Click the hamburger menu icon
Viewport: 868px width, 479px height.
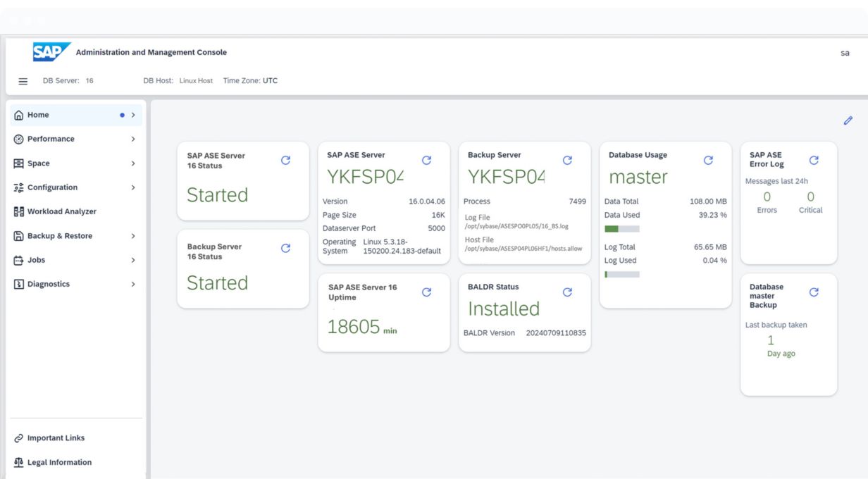tap(23, 81)
